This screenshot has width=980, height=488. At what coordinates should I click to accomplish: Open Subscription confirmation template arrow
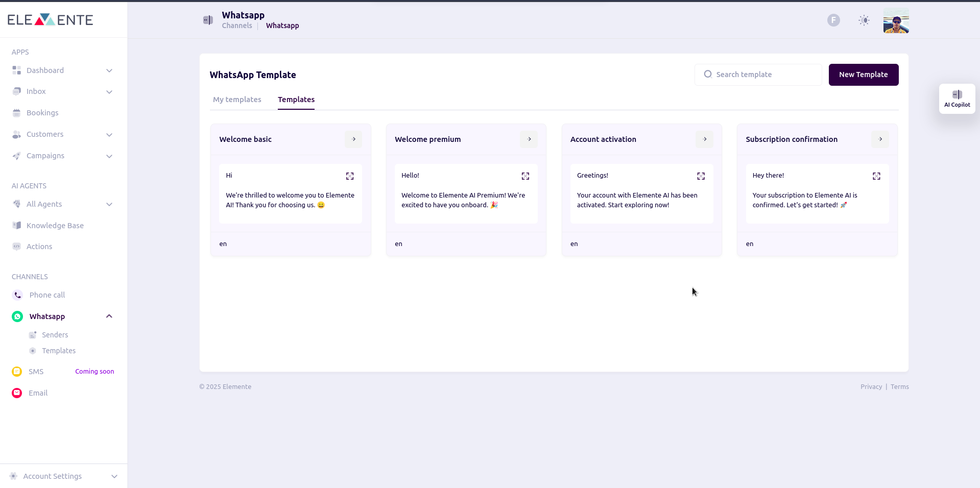pyautogui.click(x=880, y=139)
